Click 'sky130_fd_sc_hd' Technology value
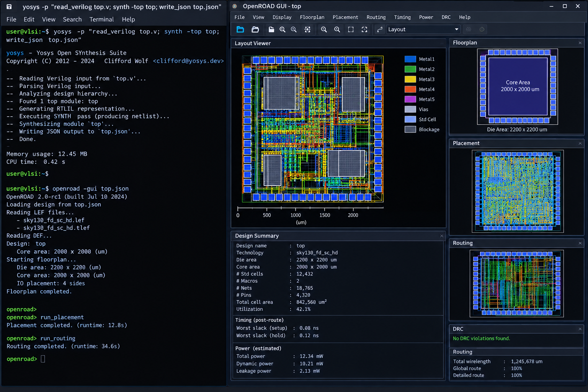This screenshot has width=588, height=392. click(x=317, y=253)
